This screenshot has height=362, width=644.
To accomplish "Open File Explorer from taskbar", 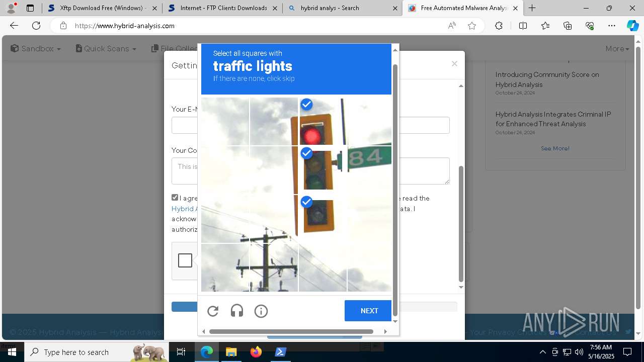I will coord(231,352).
